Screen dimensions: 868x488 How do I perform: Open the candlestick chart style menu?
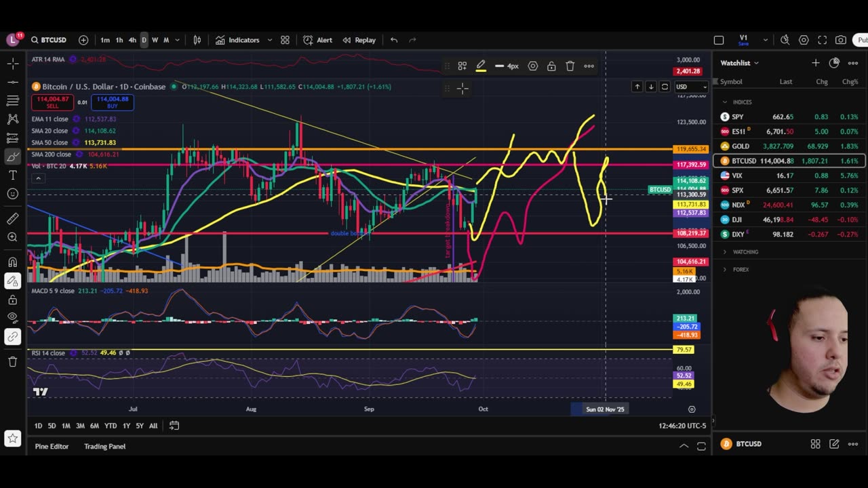[197, 40]
